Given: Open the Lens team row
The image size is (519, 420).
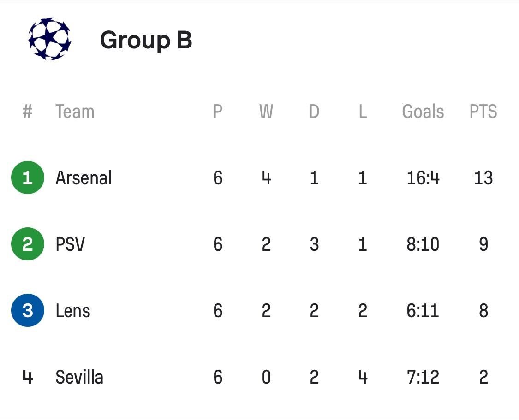Looking at the screenshot, I should click(73, 310).
